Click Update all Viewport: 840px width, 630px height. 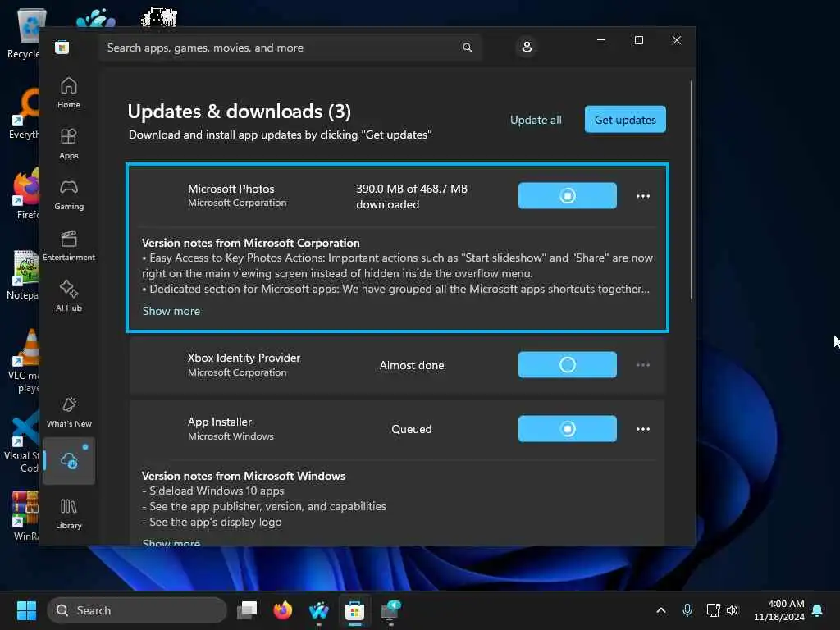coord(536,120)
